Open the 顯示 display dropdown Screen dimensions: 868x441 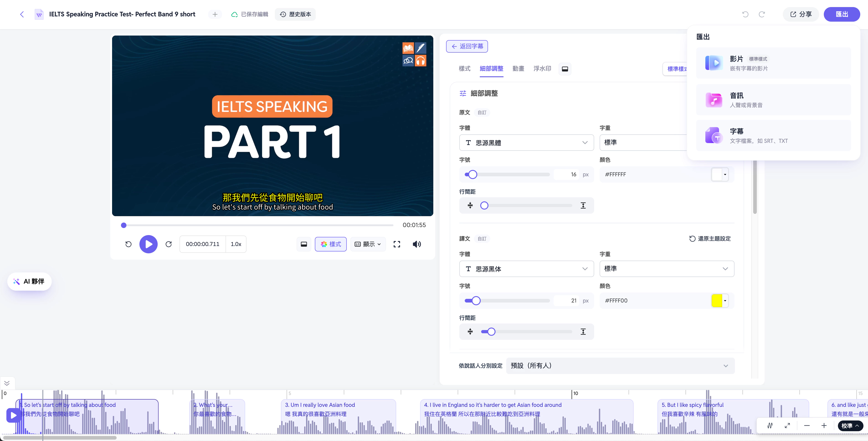click(368, 244)
